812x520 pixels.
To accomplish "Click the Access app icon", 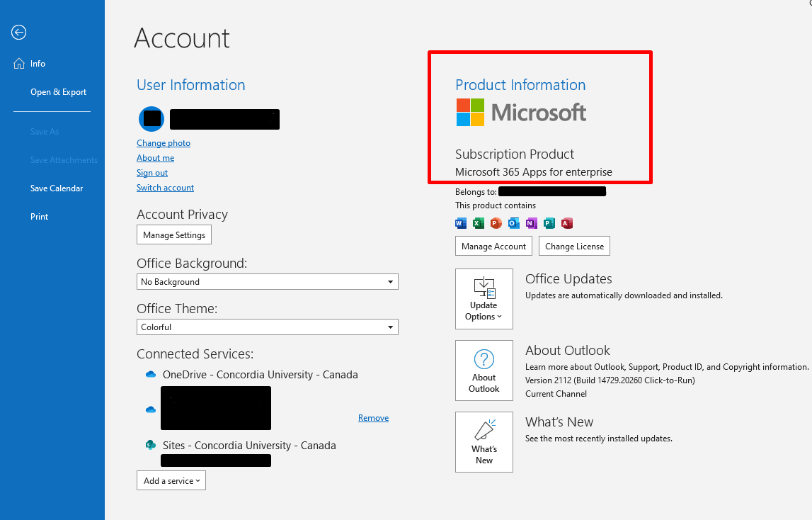I will 567,223.
